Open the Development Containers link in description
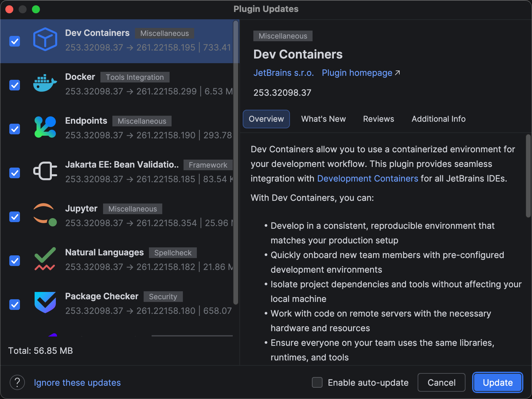Screen dimensions: 532x399 367,179
